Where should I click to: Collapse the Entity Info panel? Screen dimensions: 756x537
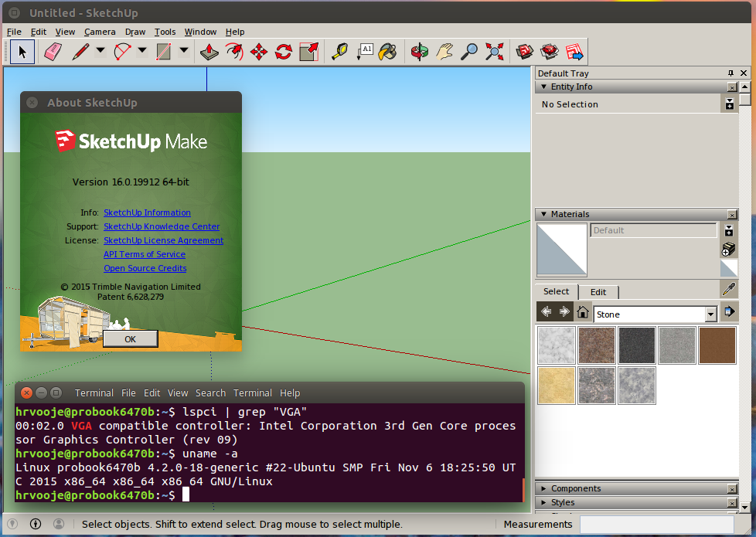(x=544, y=87)
